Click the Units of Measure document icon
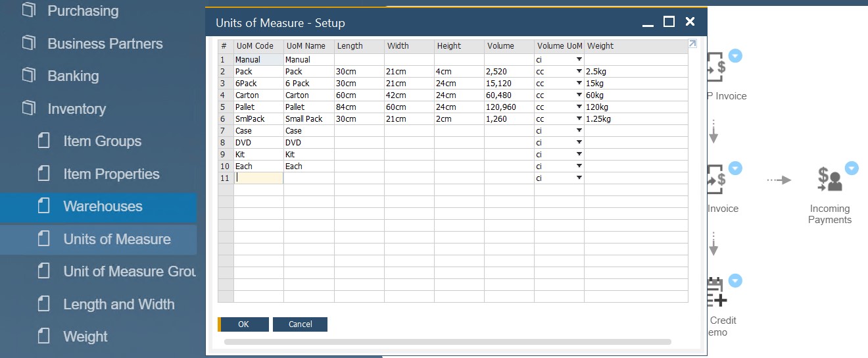 [x=44, y=239]
